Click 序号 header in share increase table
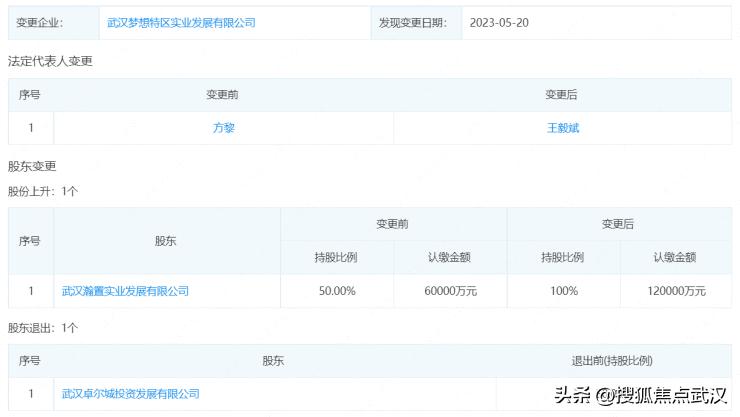The height and width of the screenshot is (417, 740). (30, 241)
